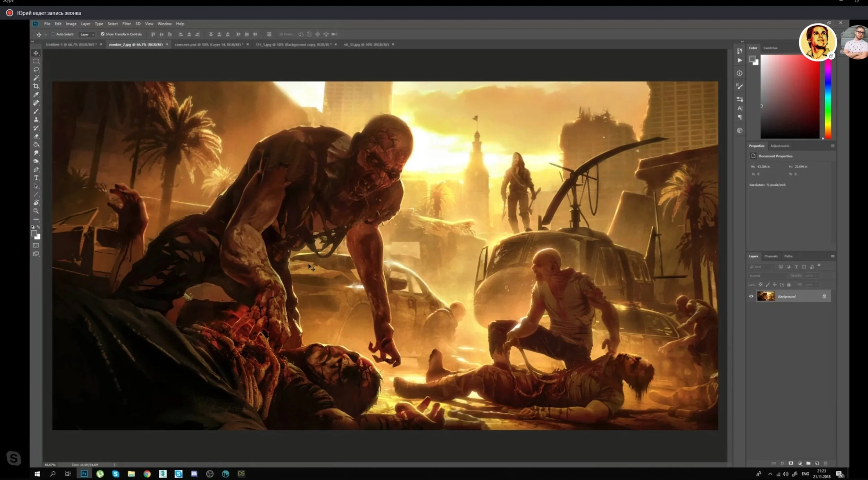
Task: Open the layer blend mode Normal dropdown
Action: tap(768, 276)
